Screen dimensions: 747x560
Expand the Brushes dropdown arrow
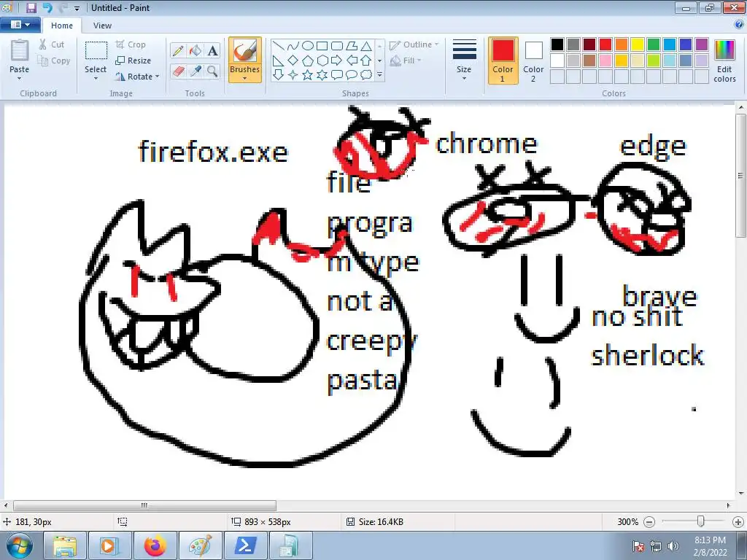(244, 79)
